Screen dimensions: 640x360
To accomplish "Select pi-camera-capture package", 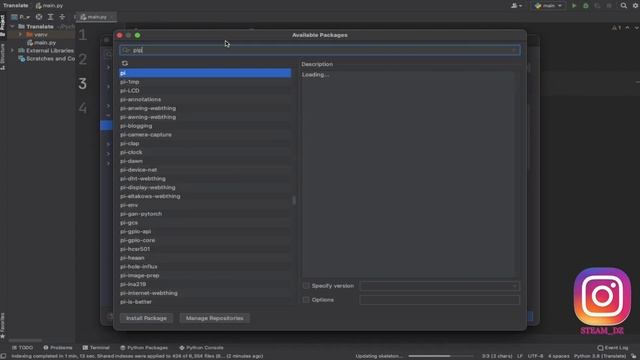I will (205, 135).
